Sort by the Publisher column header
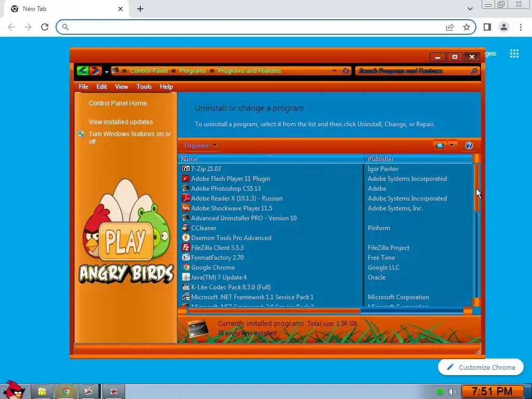Viewport: 532px width, 399px height. [419, 159]
